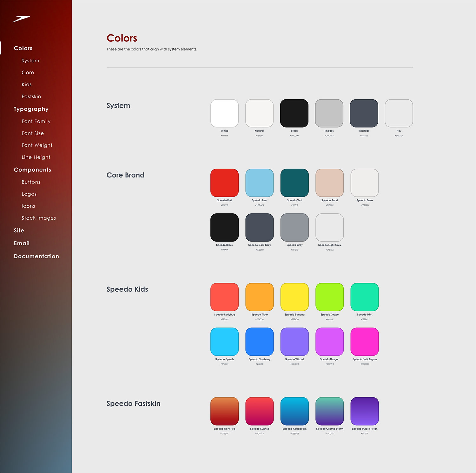
Task: Go to the Typography section
Action: 31,109
